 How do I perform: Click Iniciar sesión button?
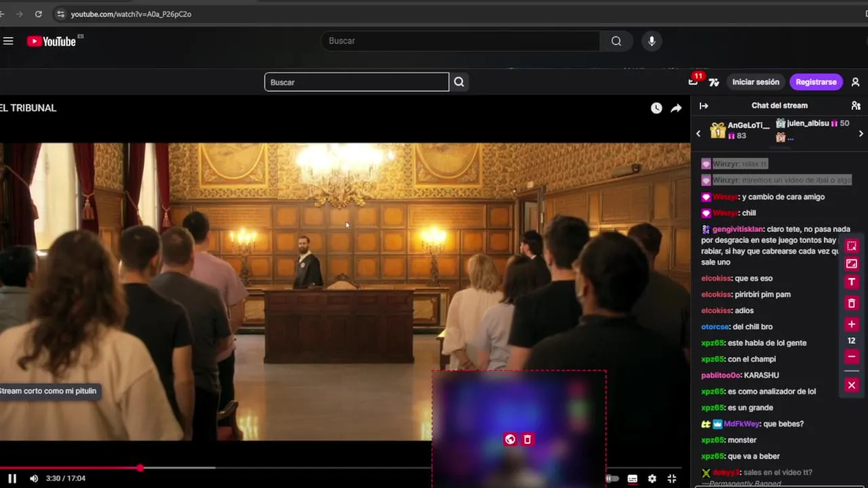[755, 82]
